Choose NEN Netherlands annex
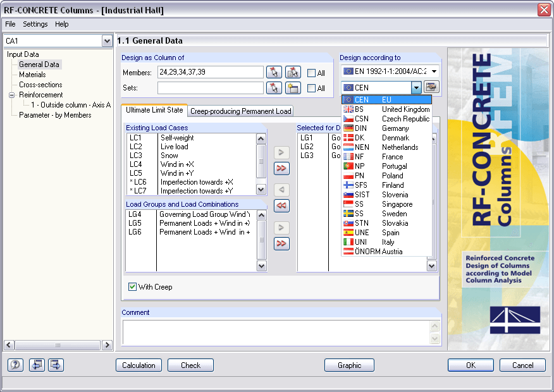This screenshot has width=554, height=392. pos(386,147)
